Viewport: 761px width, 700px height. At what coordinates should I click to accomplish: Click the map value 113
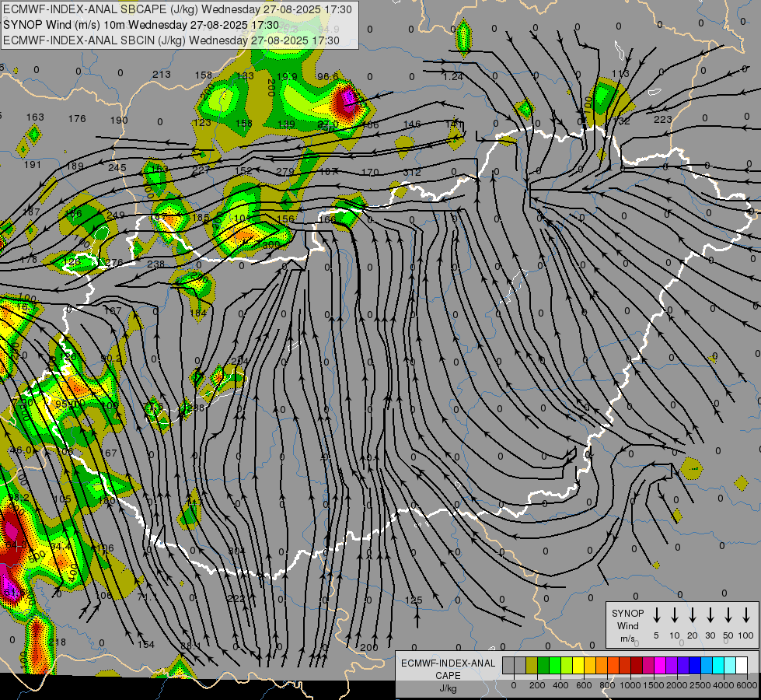(x=620, y=73)
